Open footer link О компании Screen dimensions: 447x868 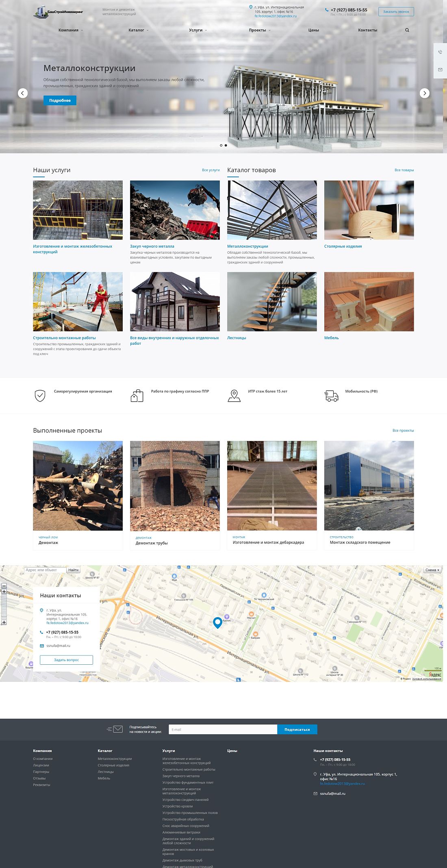(43, 759)
